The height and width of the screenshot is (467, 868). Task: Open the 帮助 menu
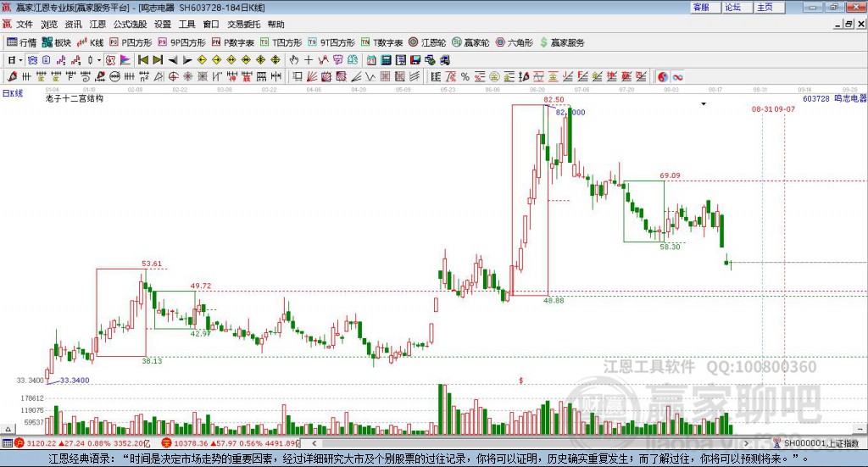tap(275, 25)
